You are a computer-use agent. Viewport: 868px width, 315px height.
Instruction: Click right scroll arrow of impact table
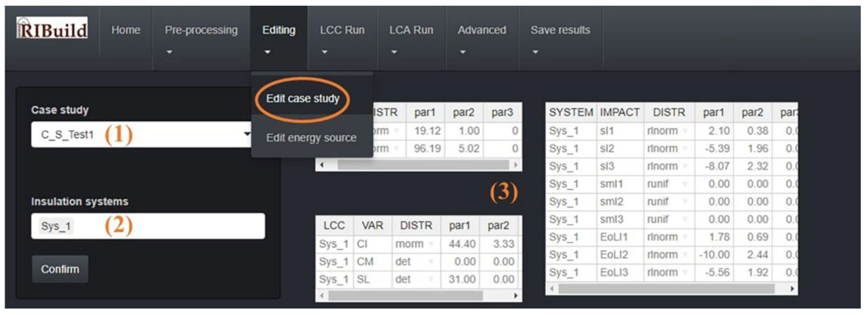792,289
